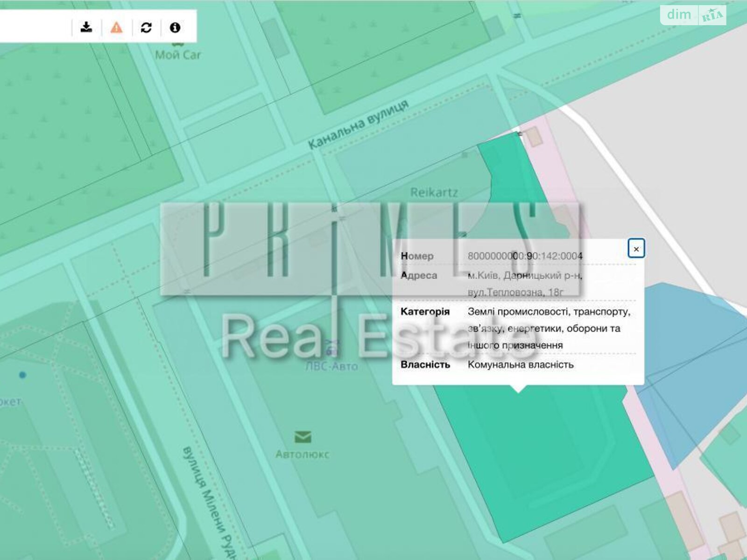747x560 pixels.
Task: Click the blue dot map marker
Action: [22, 375]
